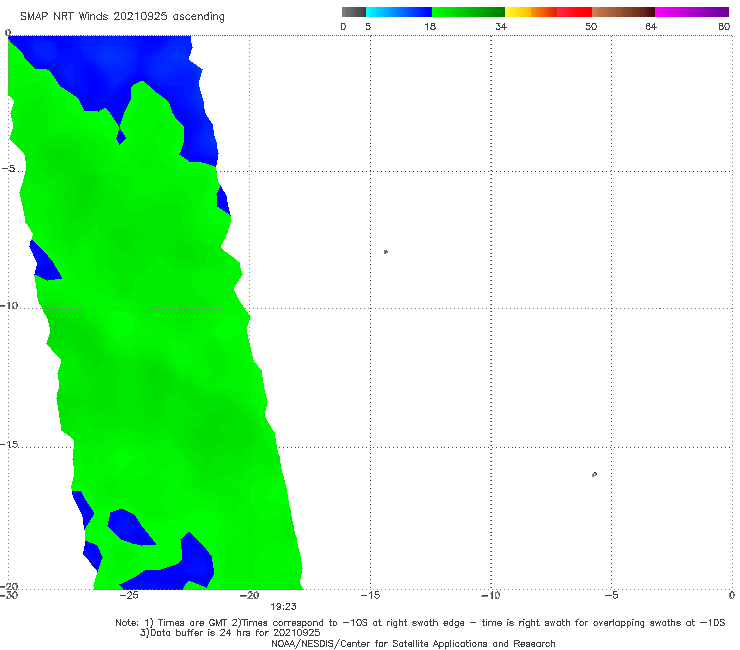Click the brown 50-64 segment of the color bar
Viewport: 740px width, 650px height.
[x=623, y=12]
